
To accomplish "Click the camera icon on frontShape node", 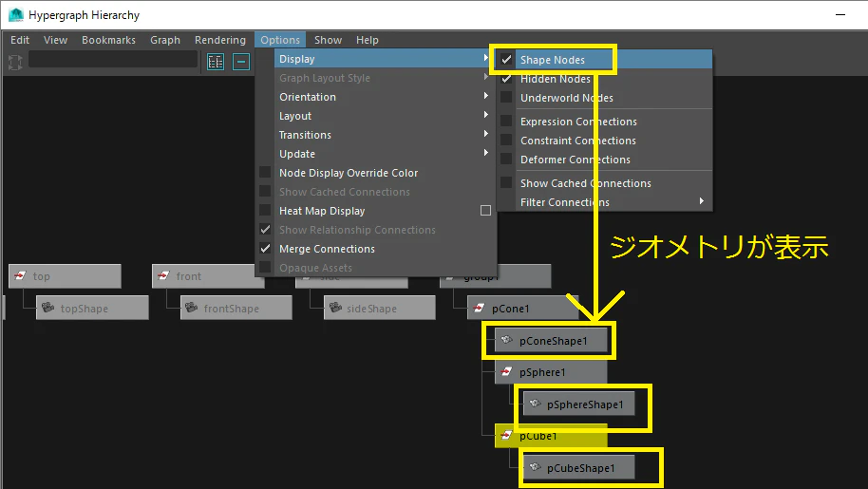I will (x=192, y=307).
